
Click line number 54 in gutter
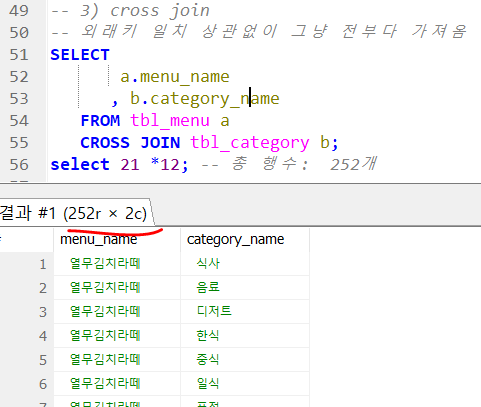(x=19, y=121)
